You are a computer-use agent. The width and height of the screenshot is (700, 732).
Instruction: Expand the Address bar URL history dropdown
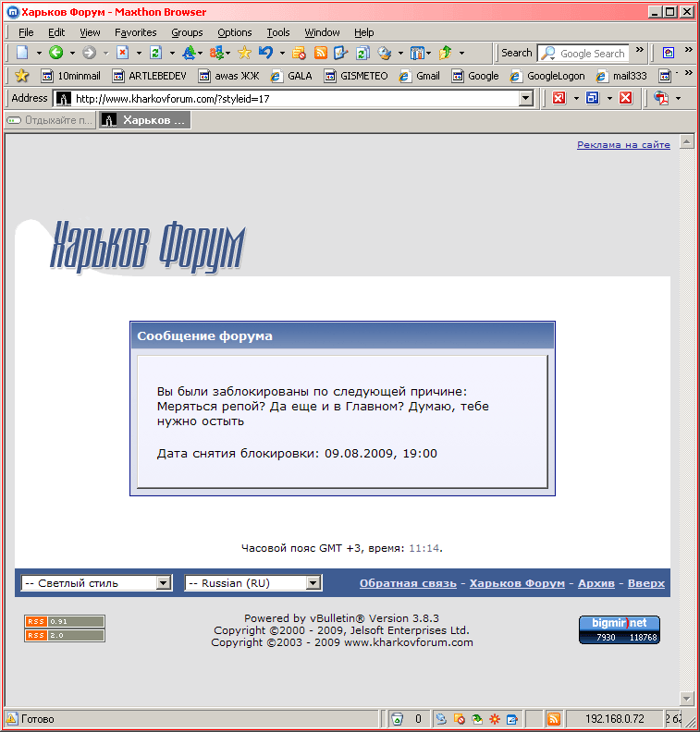(526, 99)
